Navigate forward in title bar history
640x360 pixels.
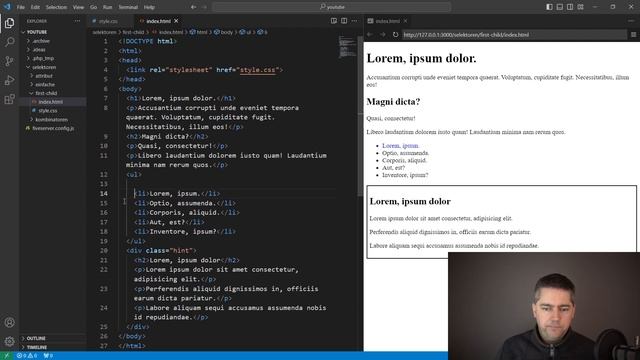(204, 7)
